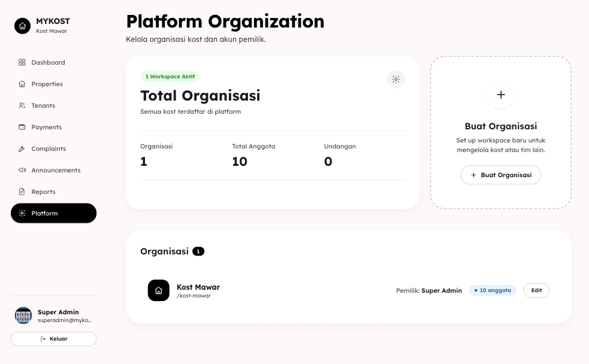Click the Super Admin name in sidebar footer
589x364 pixels.
(58, 313)
